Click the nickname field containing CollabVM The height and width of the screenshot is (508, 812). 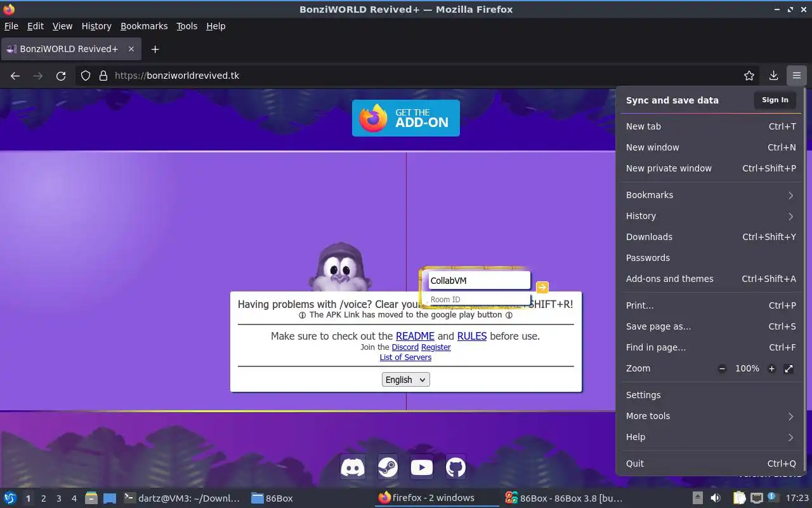click(x=479, y=281)
